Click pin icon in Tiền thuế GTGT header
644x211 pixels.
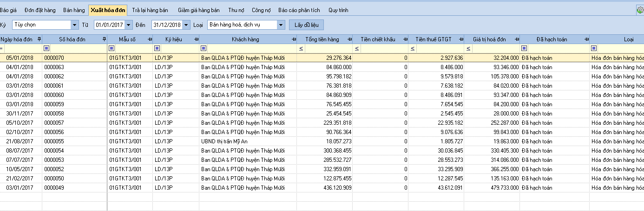click(461, 39)
